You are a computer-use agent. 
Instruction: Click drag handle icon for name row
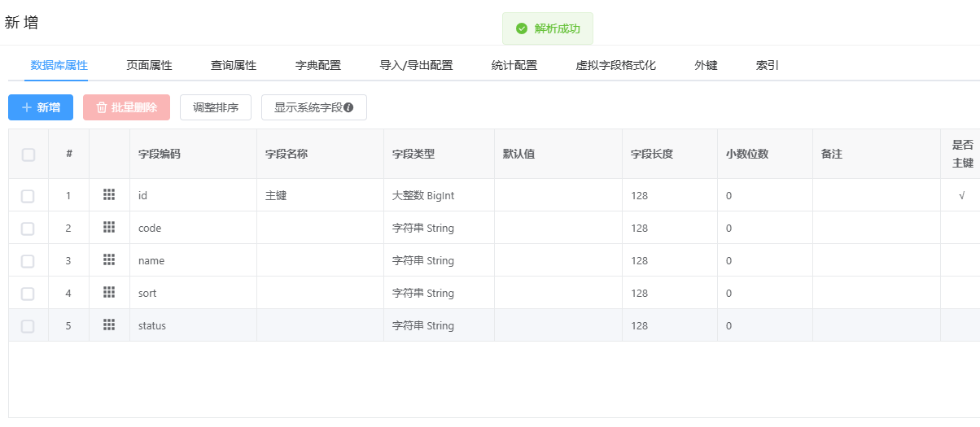[x=109, y=259]
